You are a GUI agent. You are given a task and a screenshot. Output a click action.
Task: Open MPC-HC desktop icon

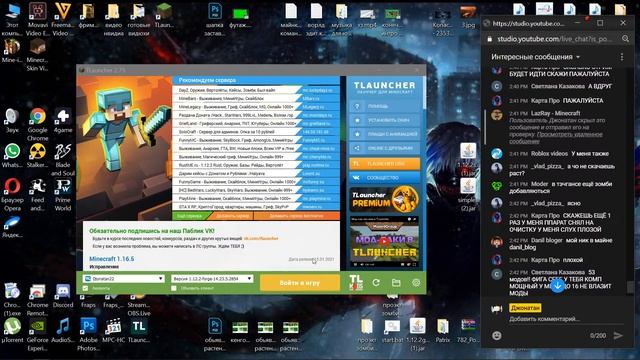(x=113, y=326)
